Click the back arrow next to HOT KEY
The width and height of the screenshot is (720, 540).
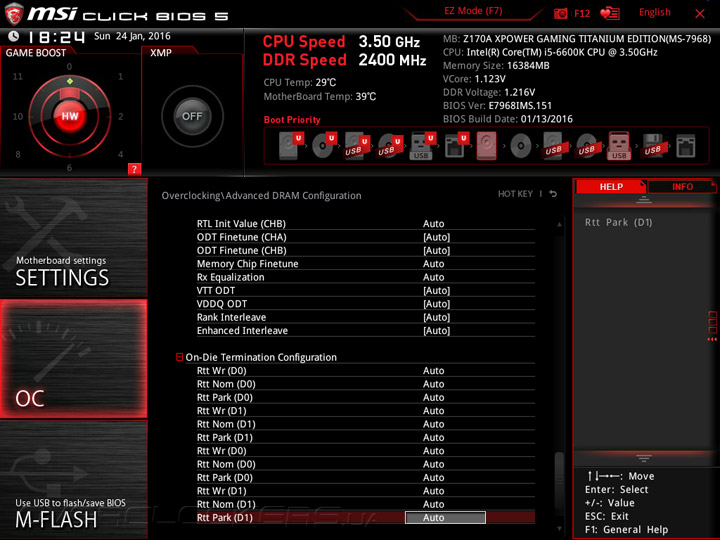pos(553,194)
